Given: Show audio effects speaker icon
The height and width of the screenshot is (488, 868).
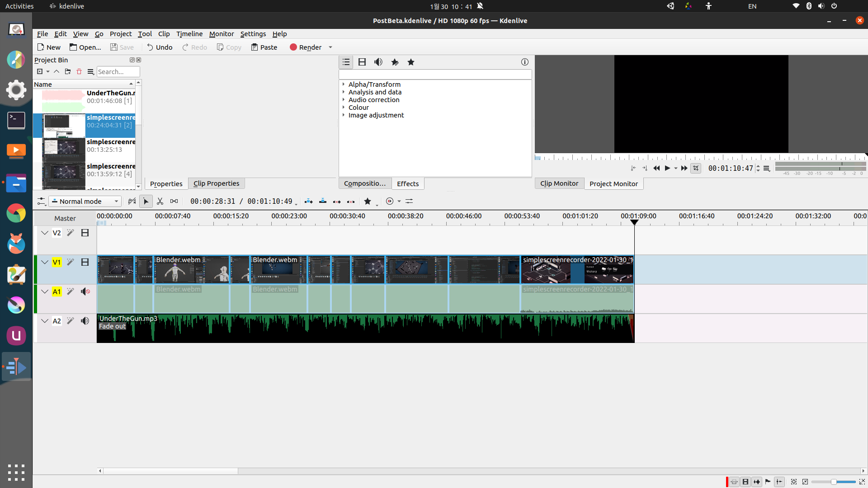Looking at the screenshot, I should 378,62.
